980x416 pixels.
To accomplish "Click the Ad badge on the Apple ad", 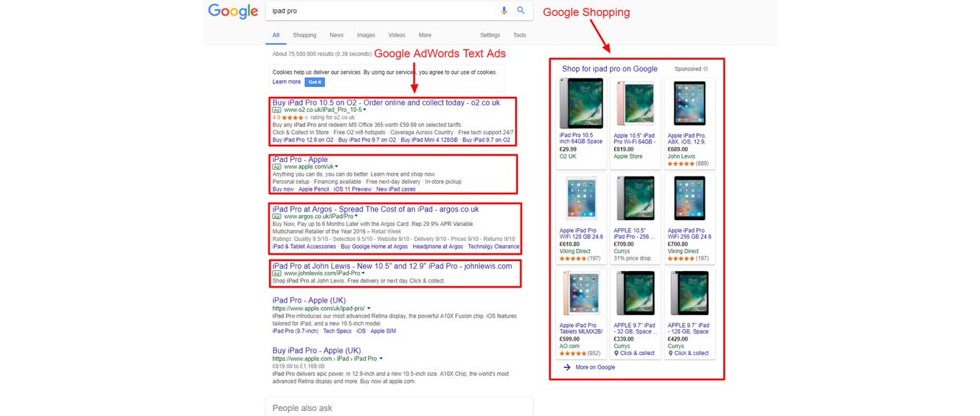I will tap(276, 166).
